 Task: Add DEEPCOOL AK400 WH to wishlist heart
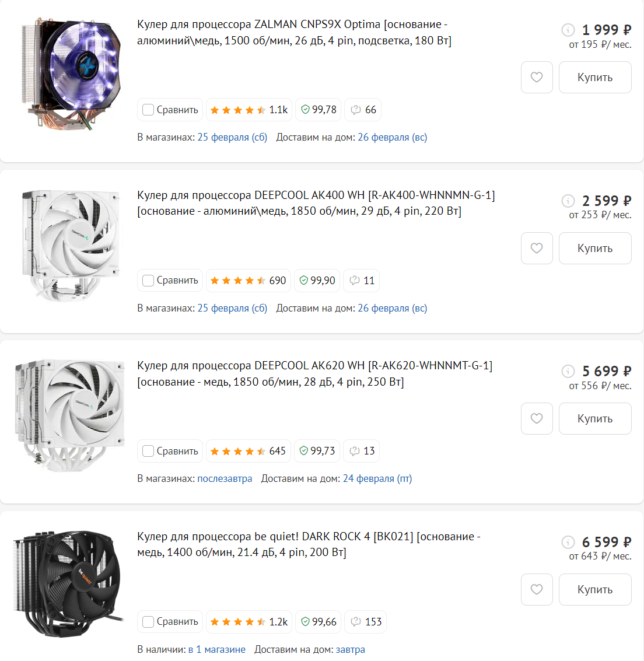(537, 248)
